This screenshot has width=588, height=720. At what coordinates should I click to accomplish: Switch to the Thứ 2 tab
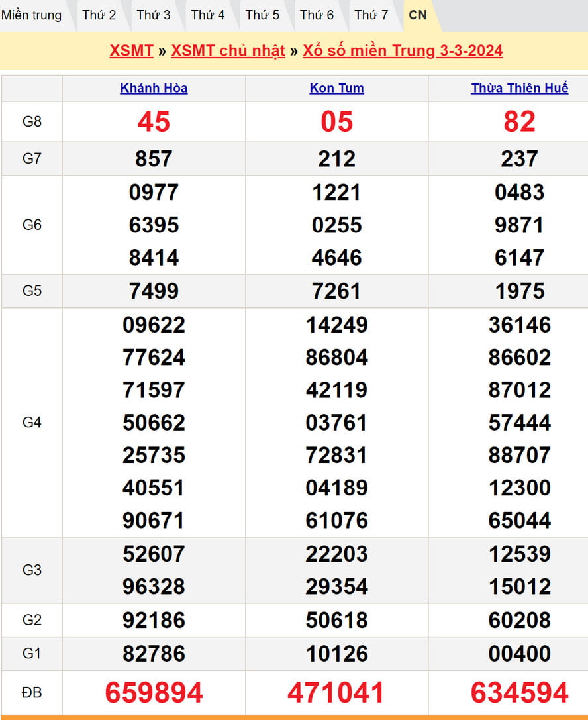[99, 15]
